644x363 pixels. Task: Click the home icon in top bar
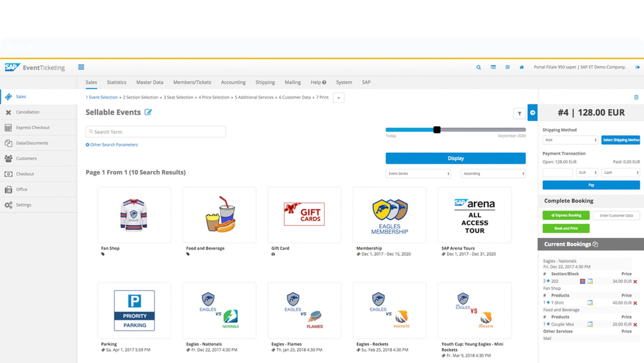[x=521, y=67]
